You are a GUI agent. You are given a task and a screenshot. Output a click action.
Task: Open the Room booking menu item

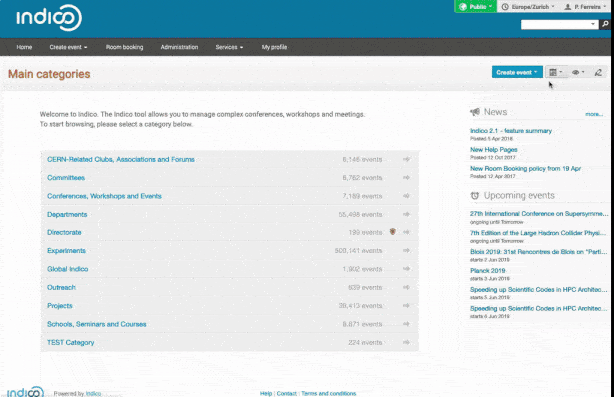[x=125, y=47]
